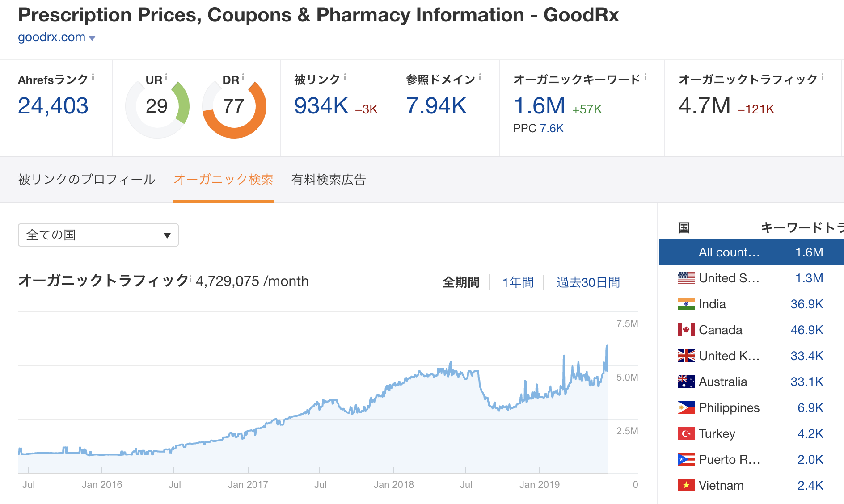Click the Australia flag icon
Screen dimensions: 844x504
point(686,382)
